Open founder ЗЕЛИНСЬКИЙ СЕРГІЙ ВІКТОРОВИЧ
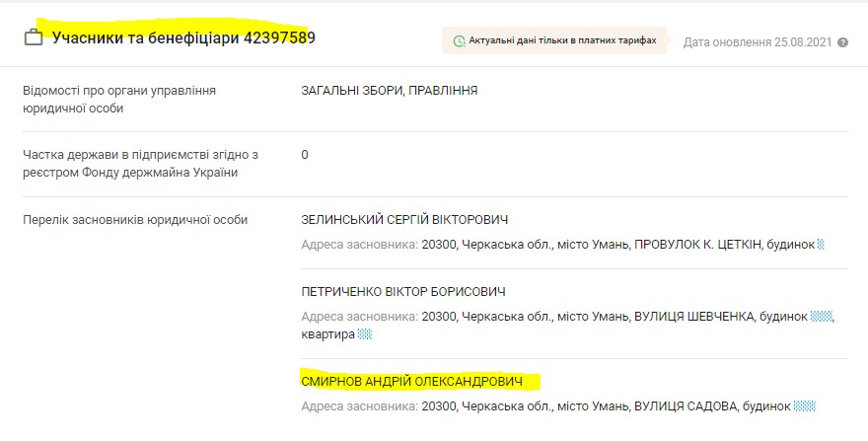The width and height of the screenshot is (868, 441). pyautogui.click(x=404, y=219)
